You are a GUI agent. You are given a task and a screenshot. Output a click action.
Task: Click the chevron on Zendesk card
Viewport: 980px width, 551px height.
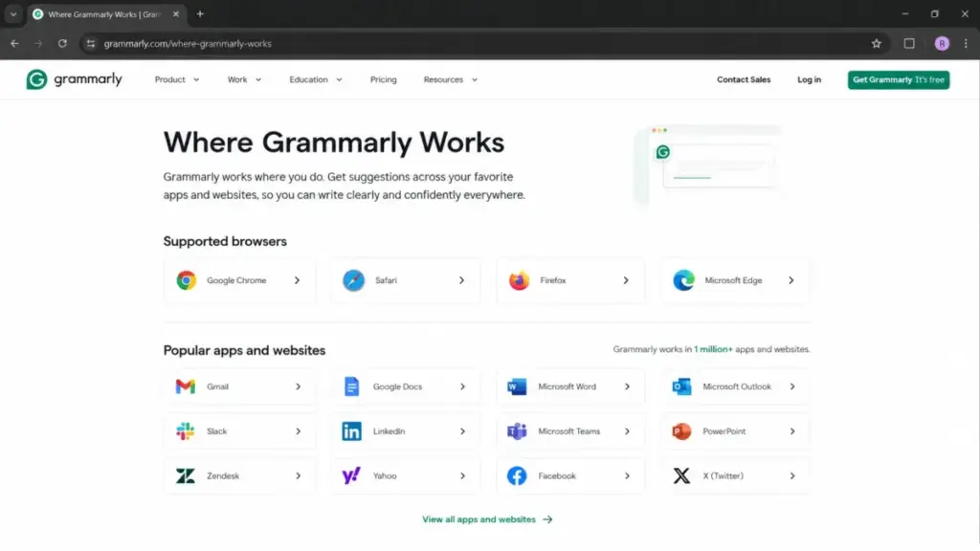[x=299, y=476]
